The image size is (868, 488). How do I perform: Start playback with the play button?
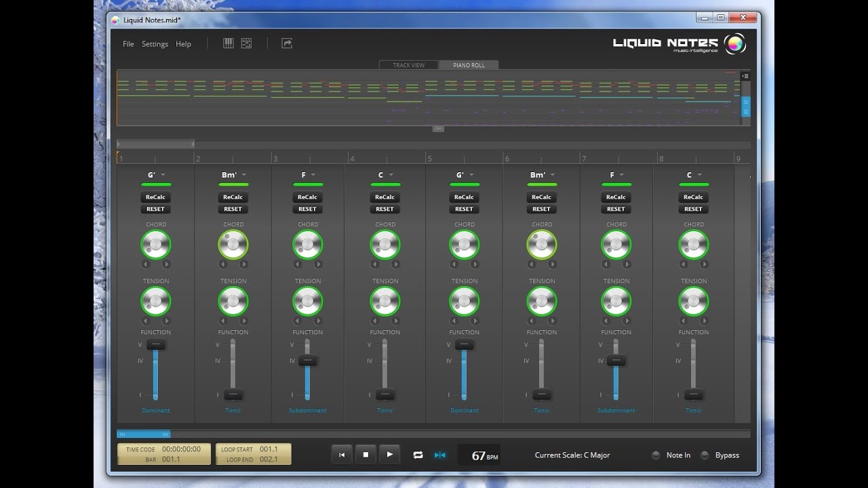pos(389,455)
